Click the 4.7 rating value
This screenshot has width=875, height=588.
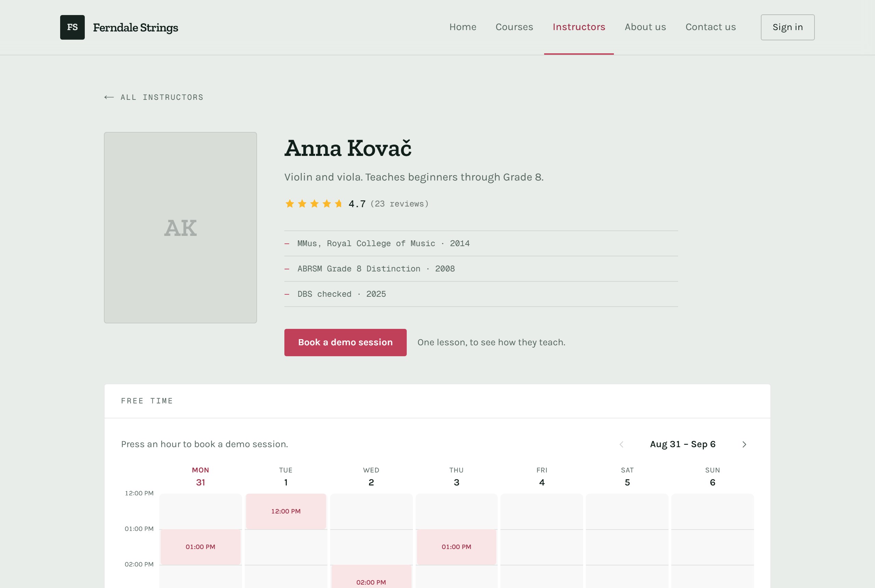[357, 204]
